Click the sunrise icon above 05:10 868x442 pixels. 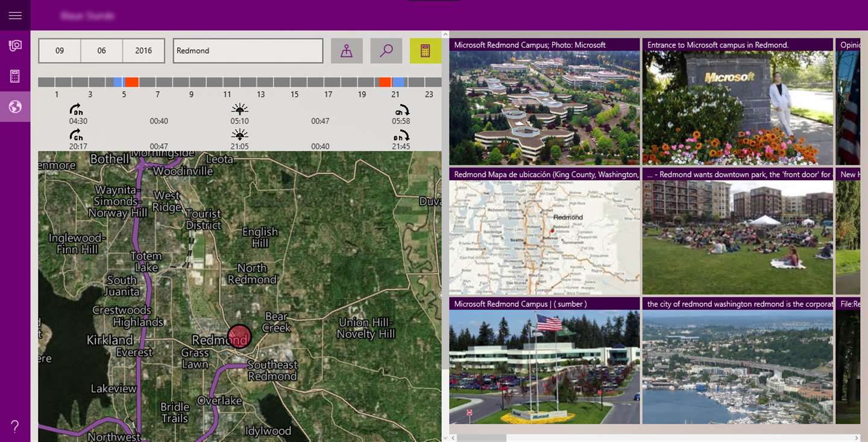tap(239, 109)
